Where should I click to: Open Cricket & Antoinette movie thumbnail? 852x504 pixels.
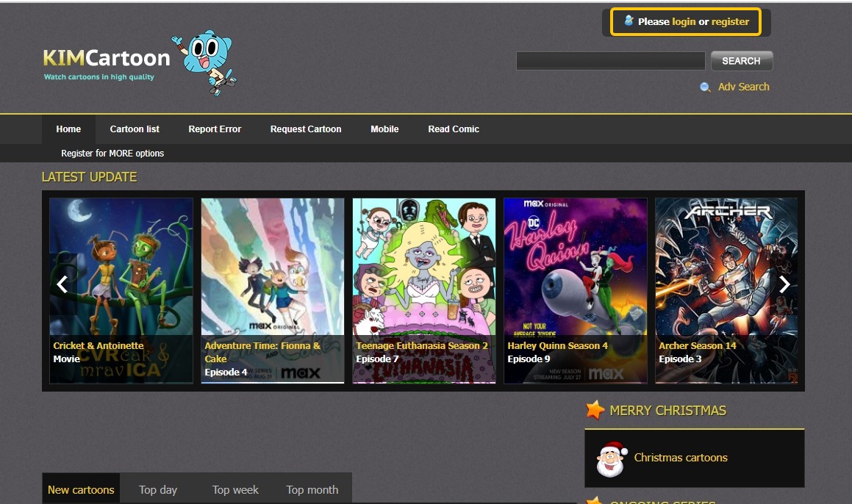121,290
